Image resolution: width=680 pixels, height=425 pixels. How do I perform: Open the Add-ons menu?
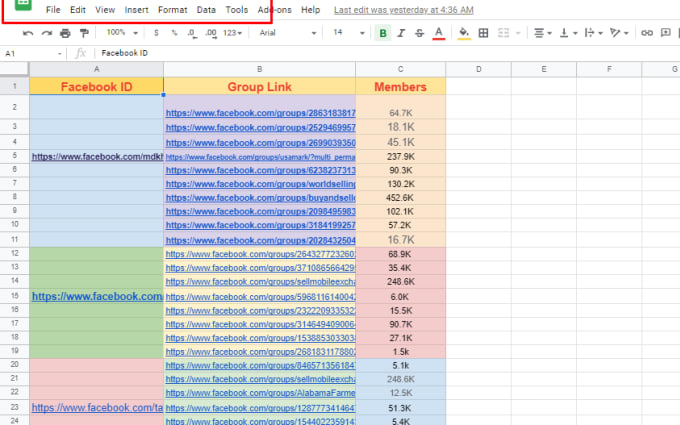275,10
